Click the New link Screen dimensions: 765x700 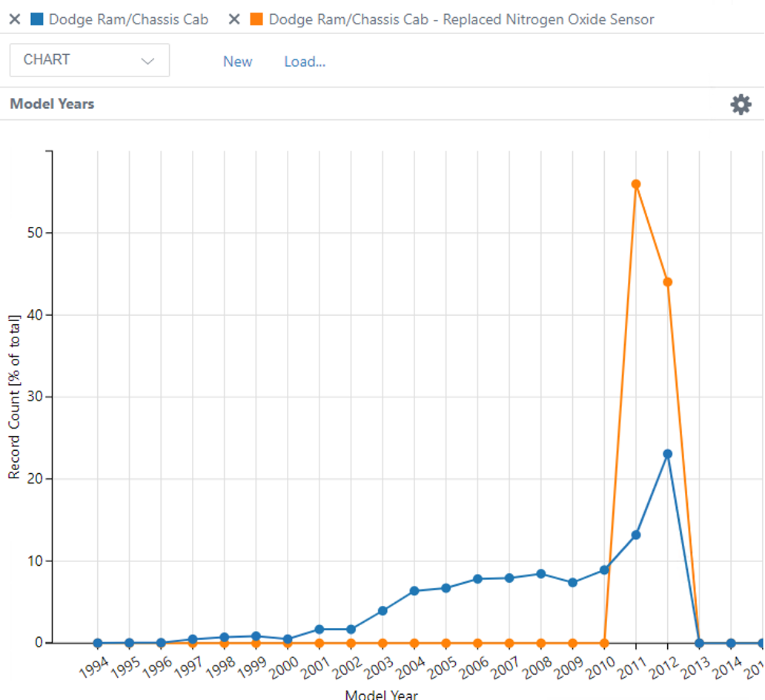pyautogui.click(x=238, y=62)
